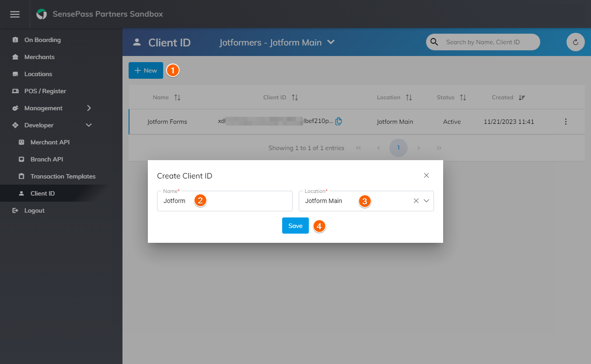
Task: Open Transaction Templates in the sidebar
Action: pos(63,176)
